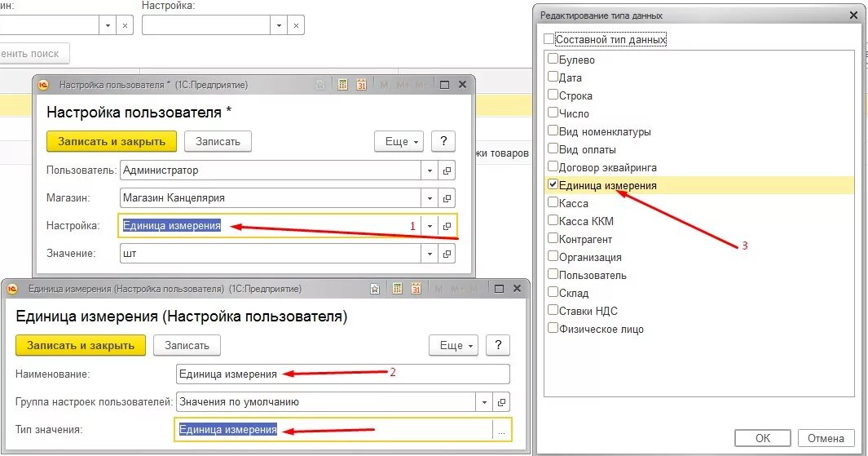
Task: Click the Тип значения field
Action: [334, 430]
